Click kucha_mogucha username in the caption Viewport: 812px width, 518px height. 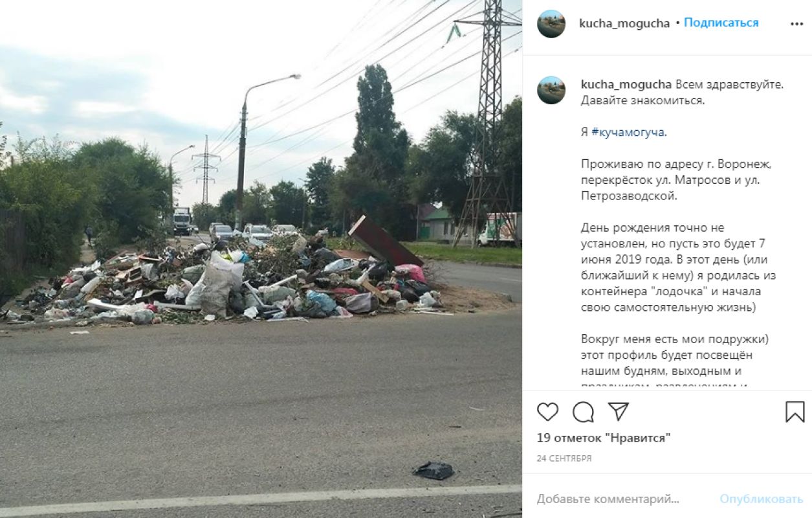coord(626,85)
